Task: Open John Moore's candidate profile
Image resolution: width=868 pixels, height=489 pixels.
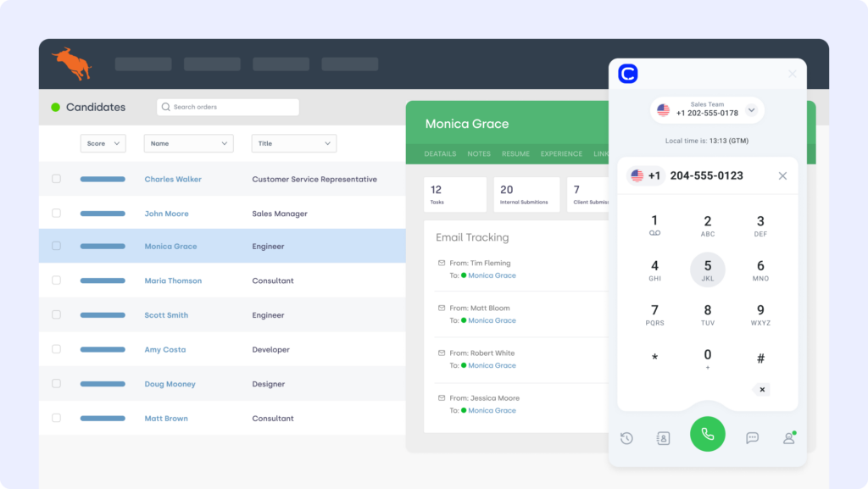Action: [x=166, y=213]
